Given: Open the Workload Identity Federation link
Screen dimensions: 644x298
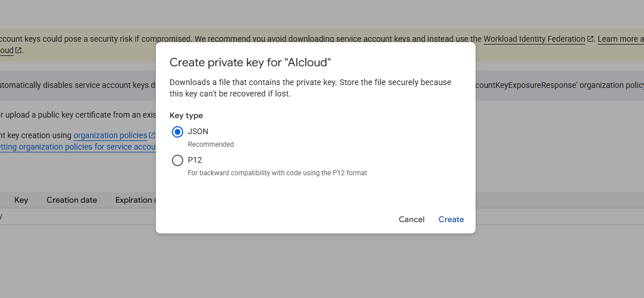Looking at the screenshot, I should (534, 39).
